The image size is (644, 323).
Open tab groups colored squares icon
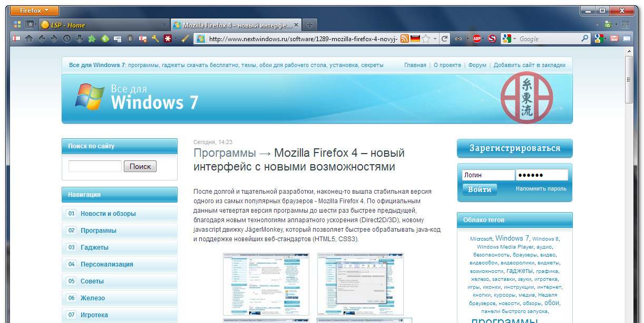pos(17,24)
